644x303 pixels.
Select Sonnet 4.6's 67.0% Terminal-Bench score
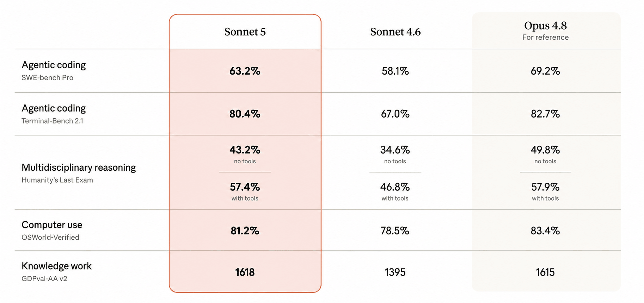pos(395,114)
